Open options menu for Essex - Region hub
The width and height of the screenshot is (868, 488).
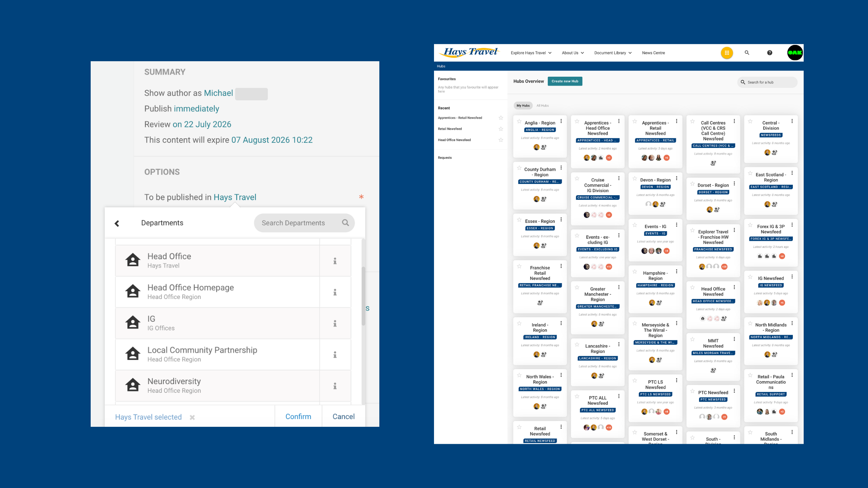[x=561, y=220]
